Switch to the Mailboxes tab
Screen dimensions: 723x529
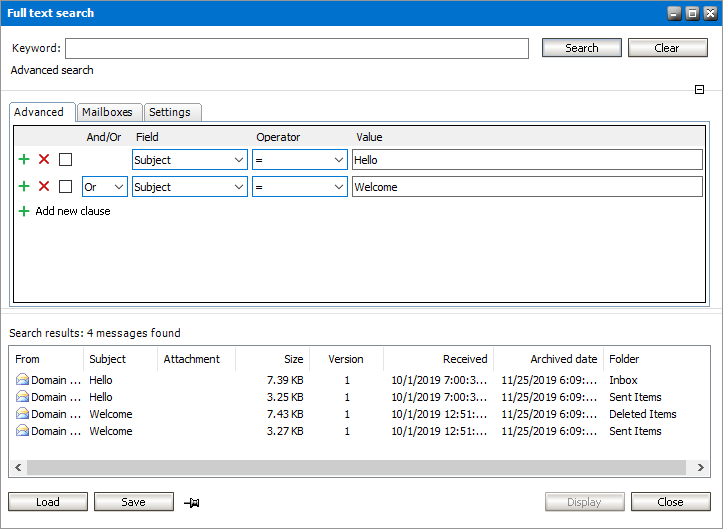108,112
